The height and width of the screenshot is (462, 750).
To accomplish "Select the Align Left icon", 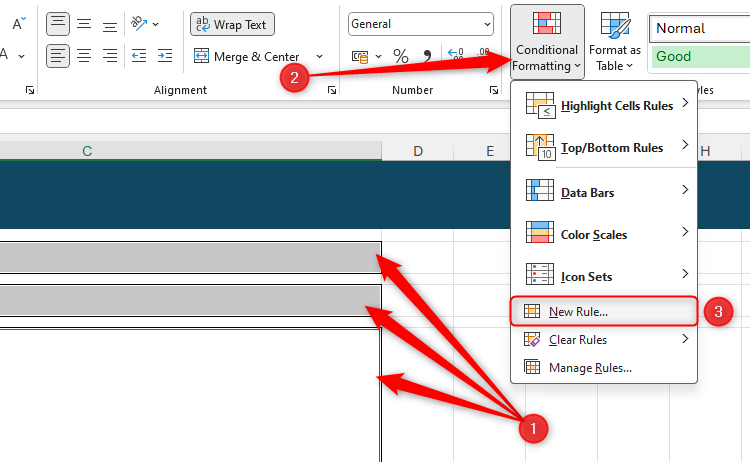I will click(x=59, y=56).
